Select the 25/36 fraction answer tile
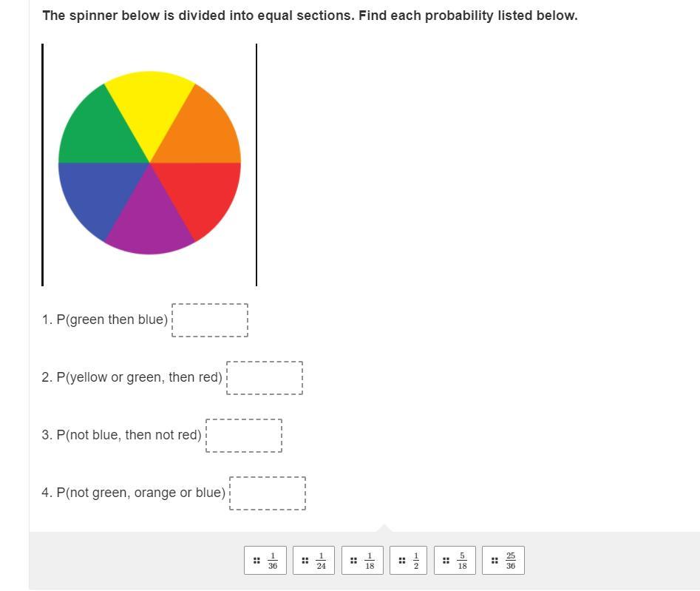The image size is (700, 591). [503, 561]
